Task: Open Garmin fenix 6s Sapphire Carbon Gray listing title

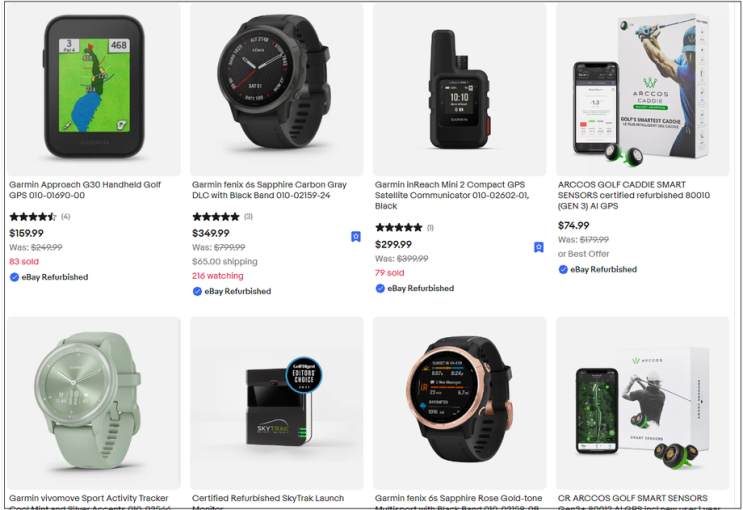Action: 269,190
